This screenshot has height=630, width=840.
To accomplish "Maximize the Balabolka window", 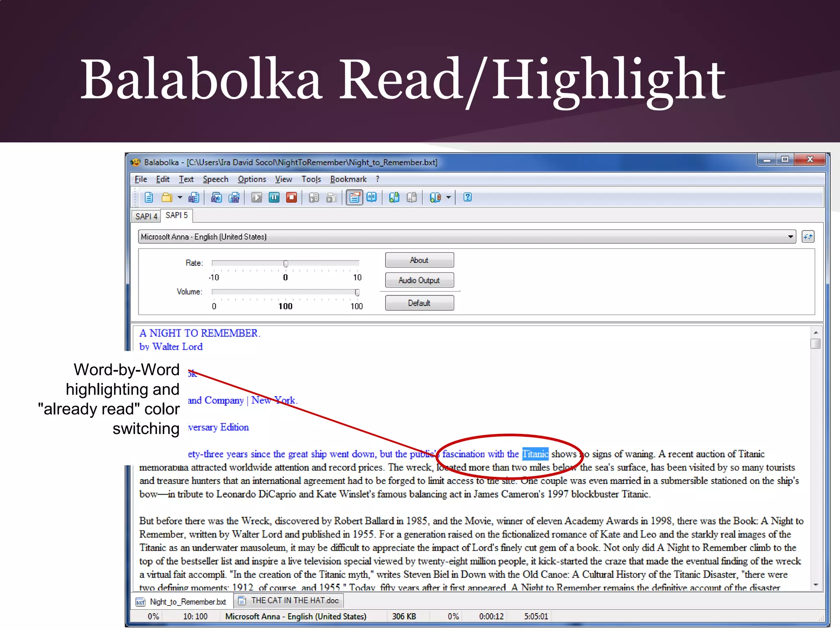I will coord(785,160).
